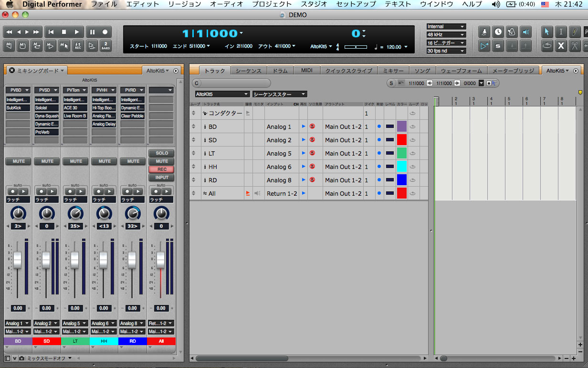Toggle record-enable on the All track

pos(248,193)
